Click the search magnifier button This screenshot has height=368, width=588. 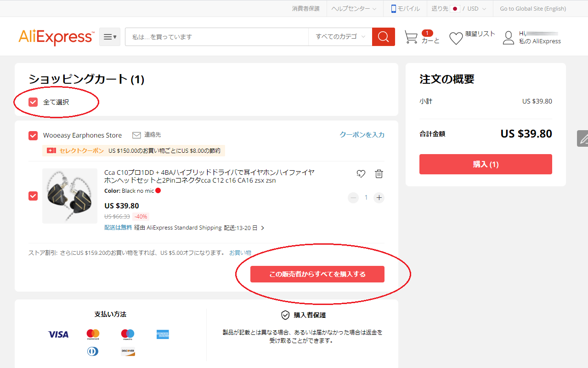384,37
